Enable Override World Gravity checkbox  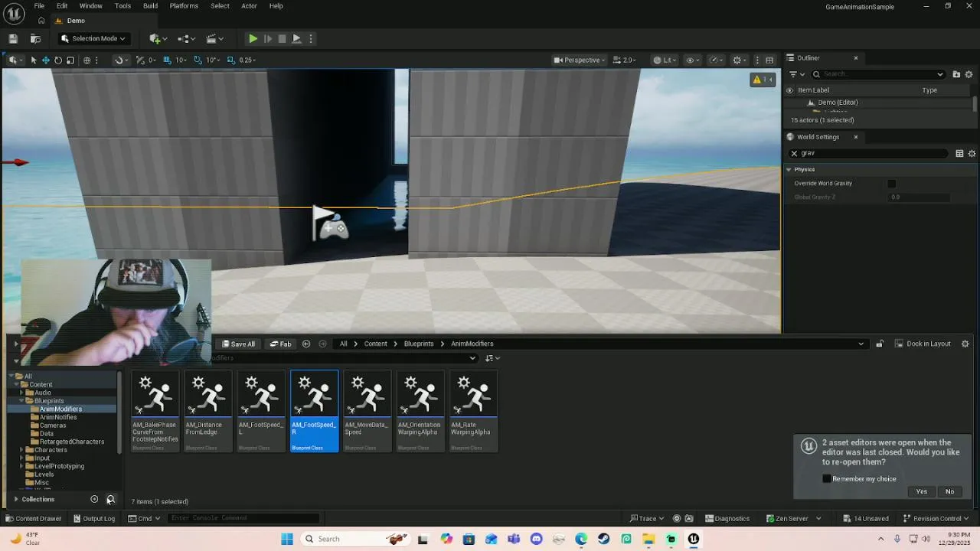pyautogui.click(x=891, y=183)
